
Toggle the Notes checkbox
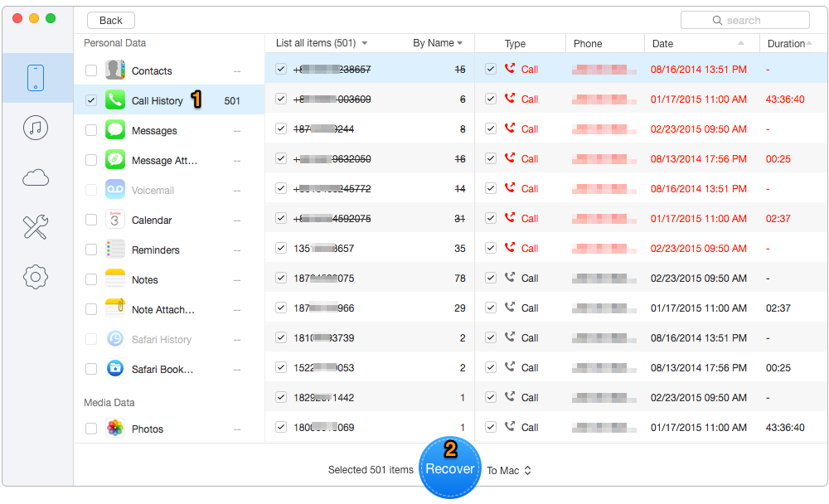pyautogui.click(x=91, y=279)
